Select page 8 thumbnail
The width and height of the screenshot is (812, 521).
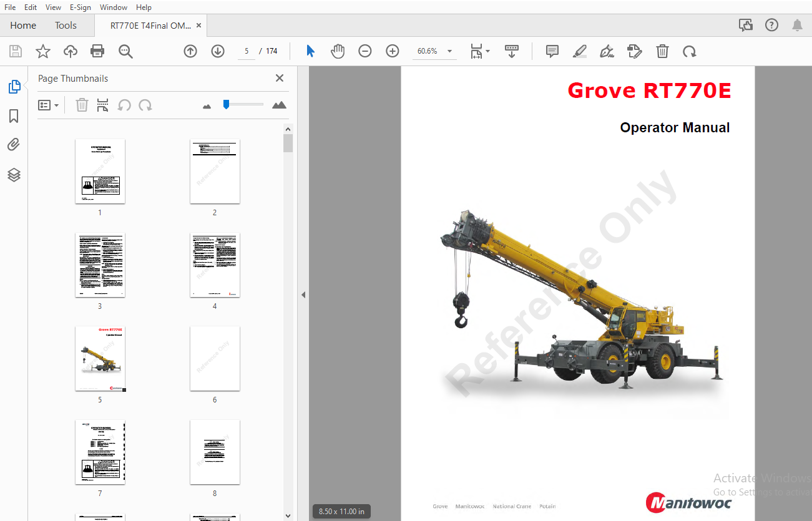coord(215,452)
